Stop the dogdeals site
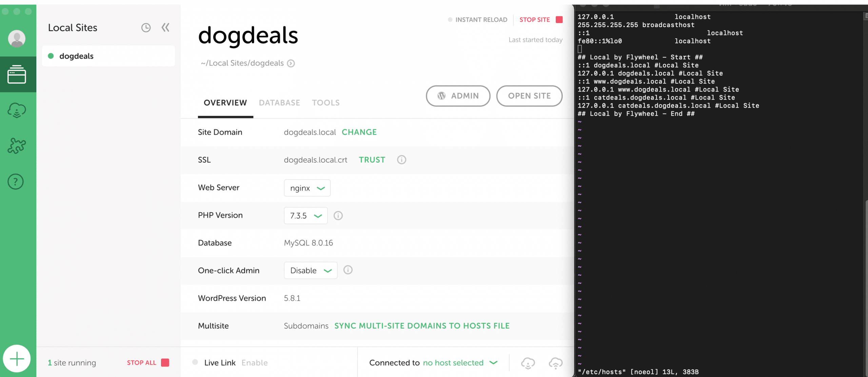868x377 pixels. tap(541, 20)
